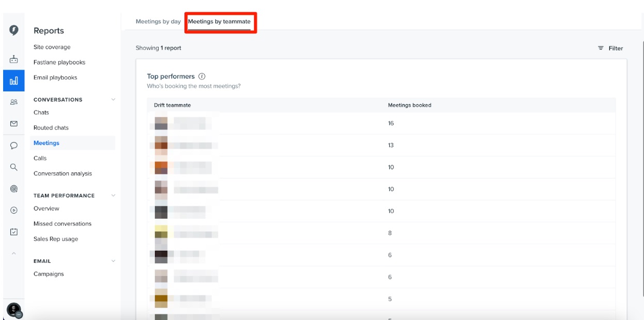The height and width of the screenshot is (320, 644).
Task: Open the envelope email icon in sidebar
Action: click(14, 124)
